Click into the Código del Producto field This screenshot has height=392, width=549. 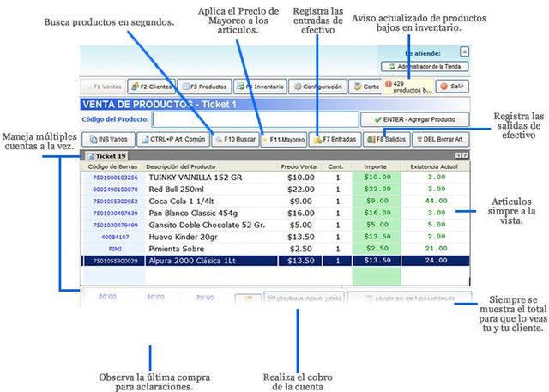[x=256, y=119]
